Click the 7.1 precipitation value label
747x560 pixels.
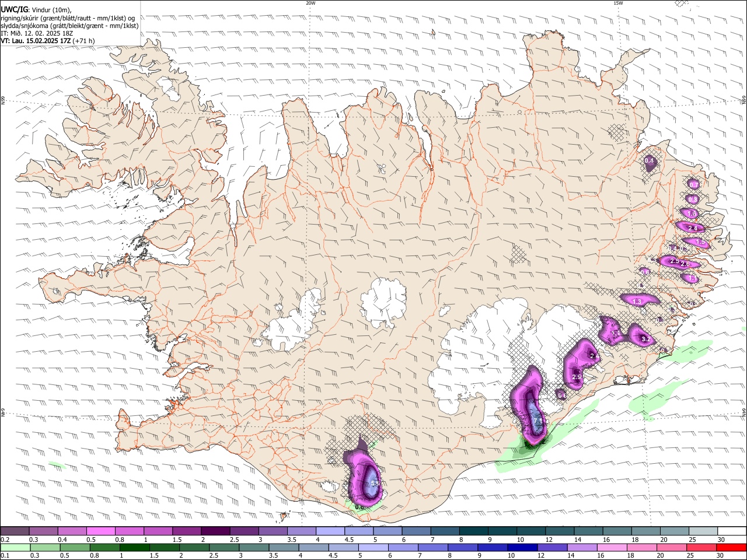point(539,420)
